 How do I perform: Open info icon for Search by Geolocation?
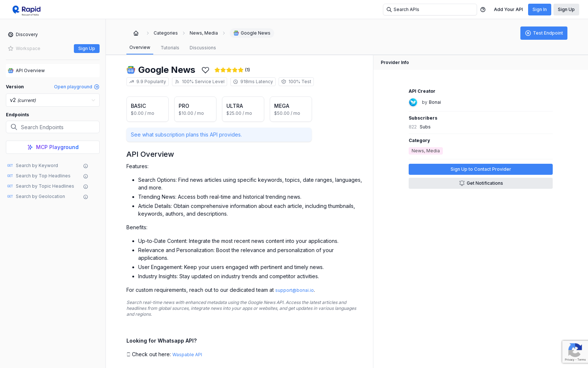point(86,197)
